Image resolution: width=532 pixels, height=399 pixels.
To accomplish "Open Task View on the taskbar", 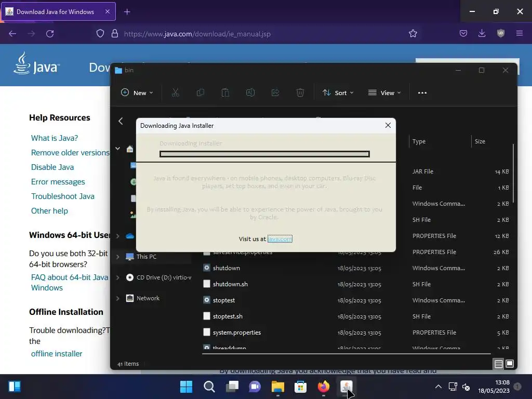I will point(232,387).
